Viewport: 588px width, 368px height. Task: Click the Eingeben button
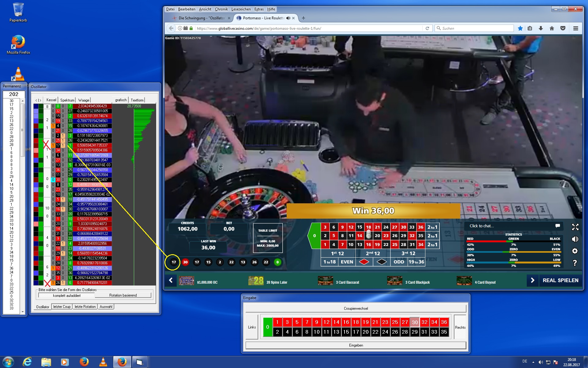coord(356,345)
